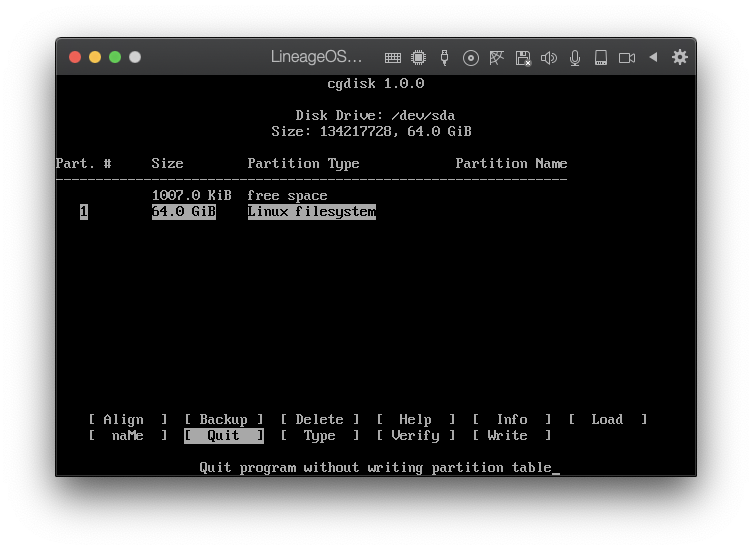Viewport: 752px width, 550px height.
Task: Click partition number 1
Action: coord(84,211)
